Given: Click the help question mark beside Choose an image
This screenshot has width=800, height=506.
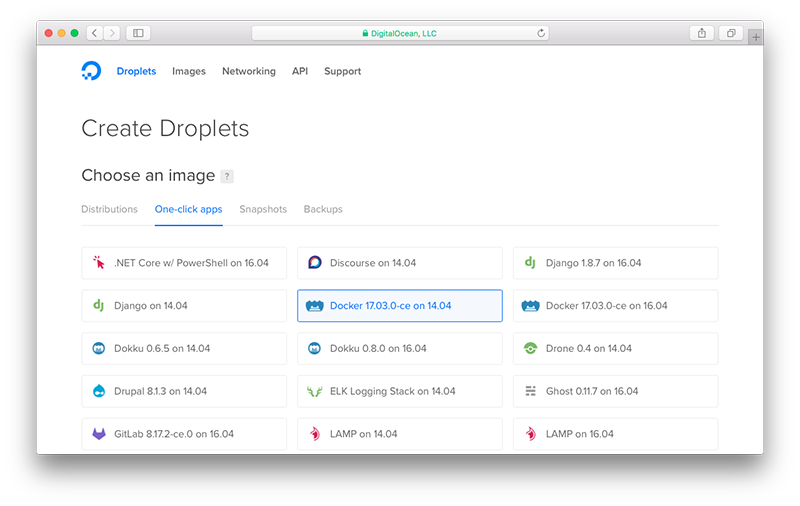Looking at the screenshot, I should (227, 176).
